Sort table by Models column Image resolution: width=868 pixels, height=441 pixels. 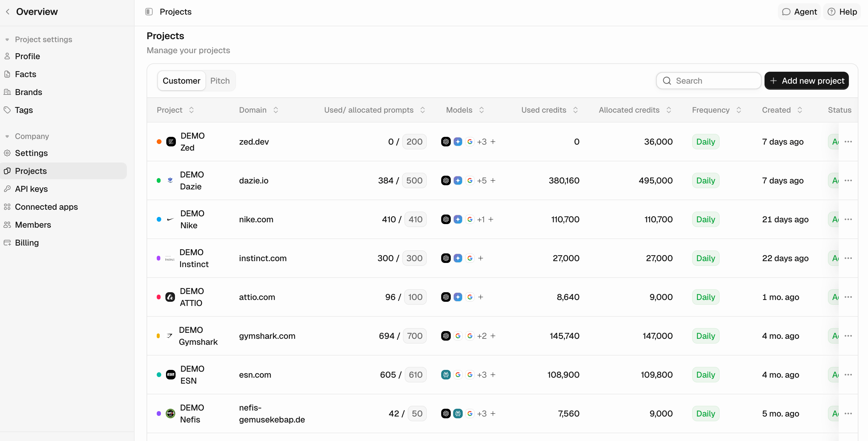coord(482,110)
